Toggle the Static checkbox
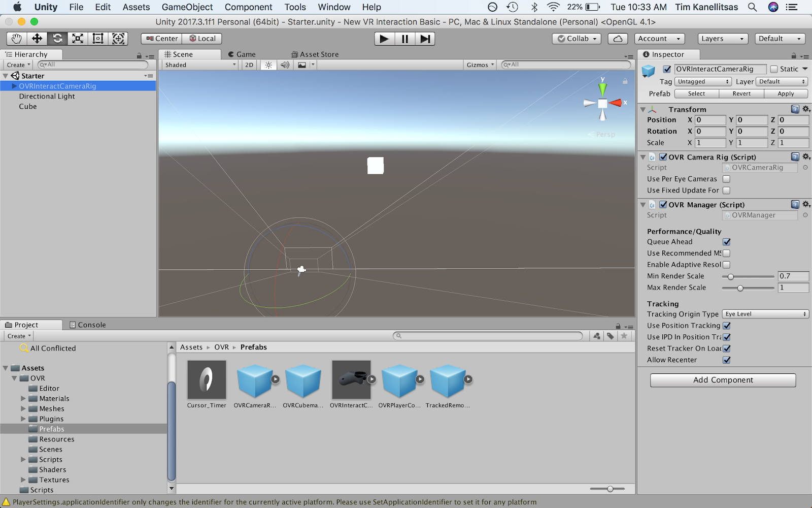This screenshot has height=508, width=812. 774,69
